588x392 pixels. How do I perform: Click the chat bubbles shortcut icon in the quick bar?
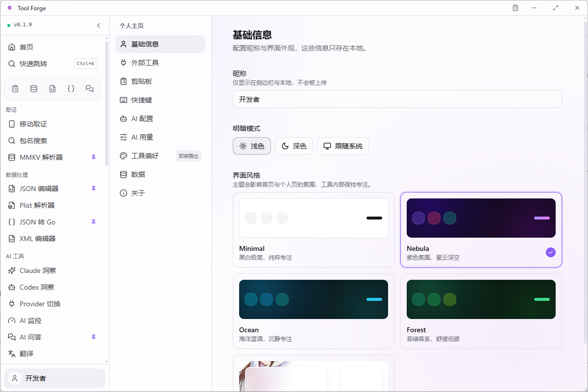point(90,89)
